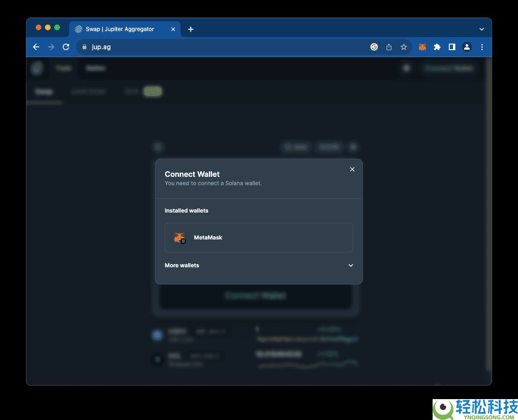Select MetaMask wallet option
The height and width of the screenshot is (420, 518).
[259, 238]
